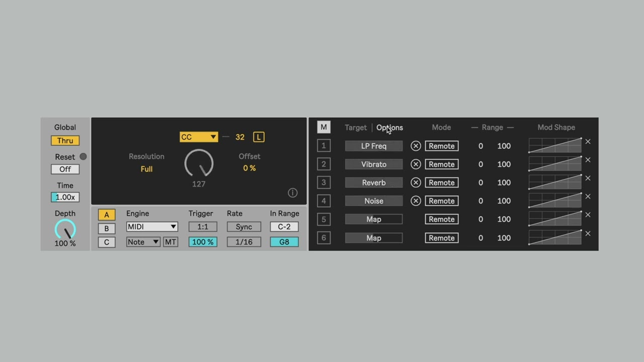Click the LP Freq mapping button
Image resolution: width=644 pixels, height=362 pixels.
pyautogui.click(x=374, y=146)
